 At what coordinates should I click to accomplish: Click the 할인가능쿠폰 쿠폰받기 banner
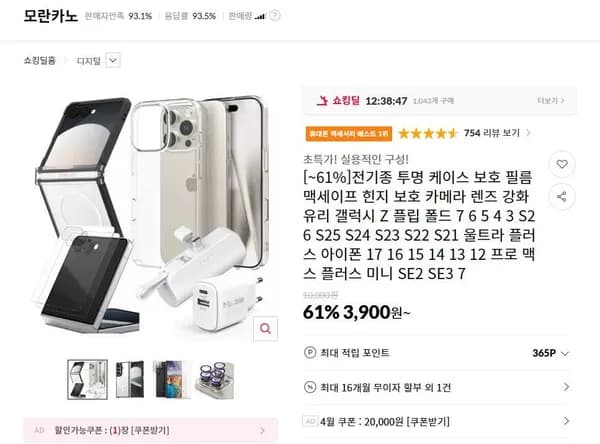click(x=151, y=431)
